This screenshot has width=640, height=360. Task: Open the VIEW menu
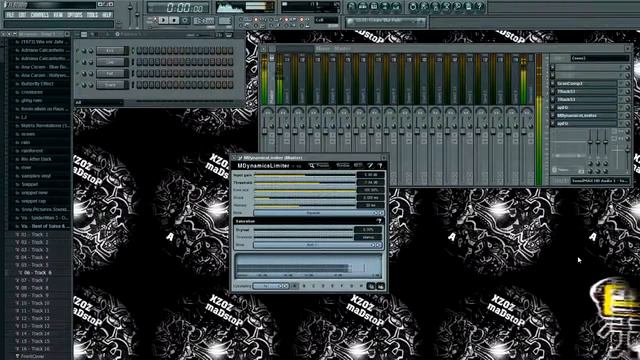click(58, 15)
